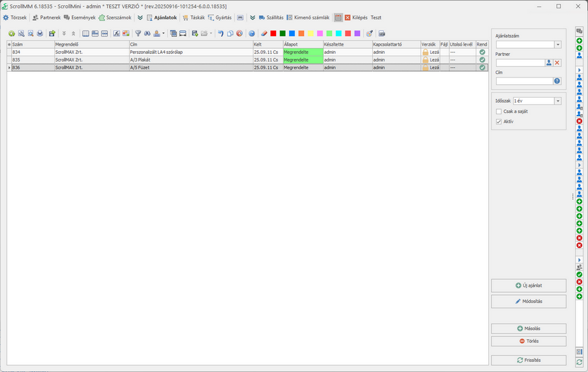This screenshot has height=372, width=588.
Task: Click the blue undo arrow icon
Action: click(220, 34)
